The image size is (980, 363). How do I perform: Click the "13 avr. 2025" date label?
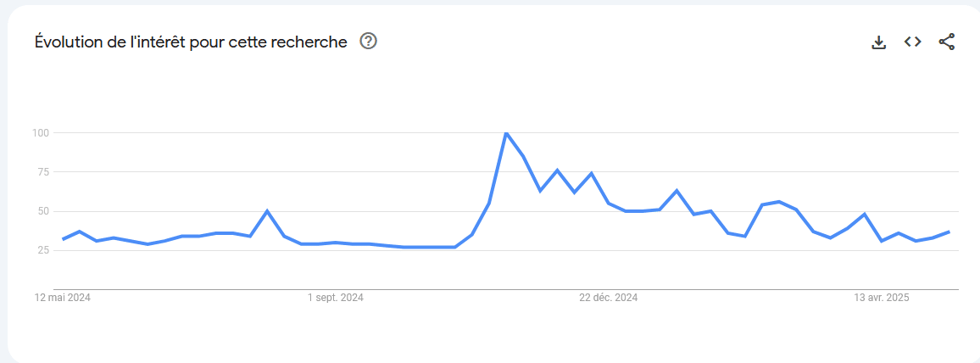click(882, 298)
